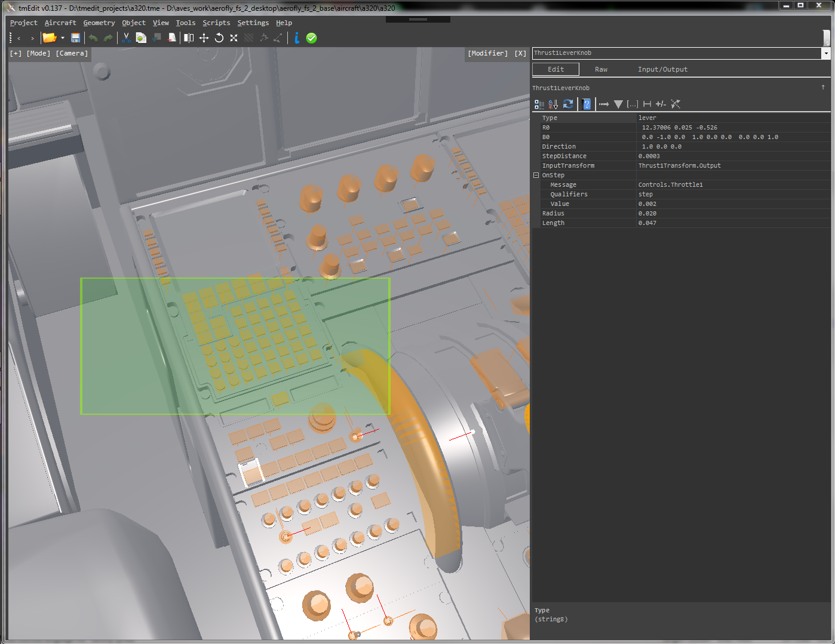This screenshot has height=644, width=835.
Task: Collapse the OnStep property group
Action: (536, 175)
